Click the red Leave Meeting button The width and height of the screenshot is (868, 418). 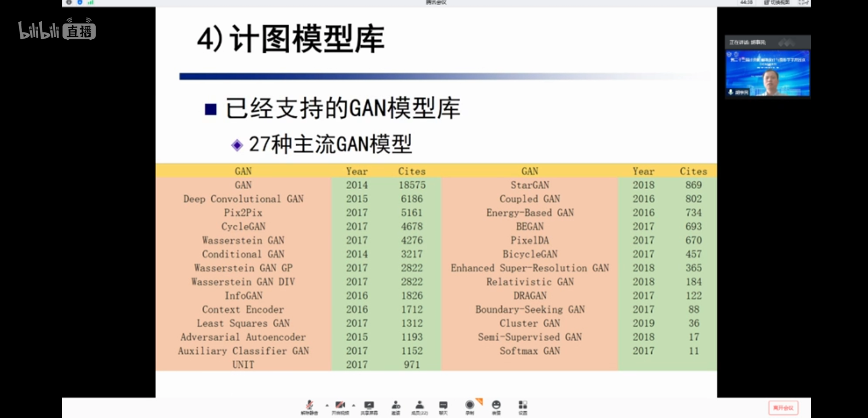coord(783,408)
